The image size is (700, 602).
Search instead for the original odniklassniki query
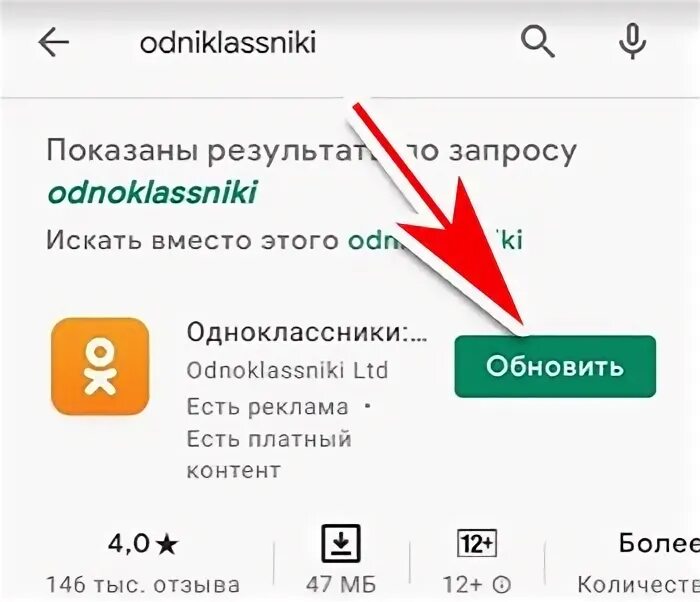point(435,240)
